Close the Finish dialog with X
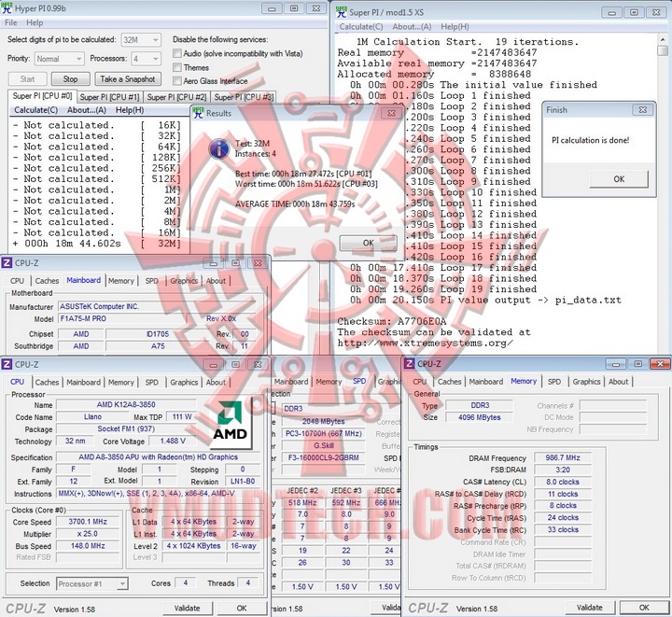Screen dimensions: 672x617 click(643, 110)
